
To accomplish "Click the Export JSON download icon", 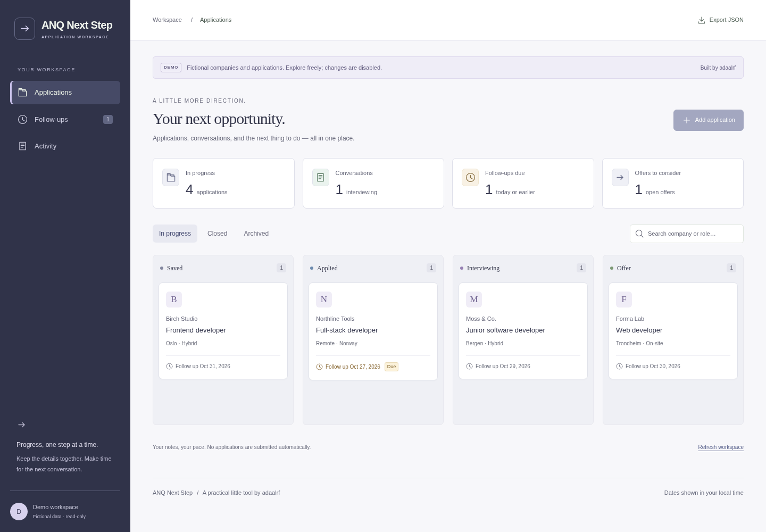I will tap(702, 20).
